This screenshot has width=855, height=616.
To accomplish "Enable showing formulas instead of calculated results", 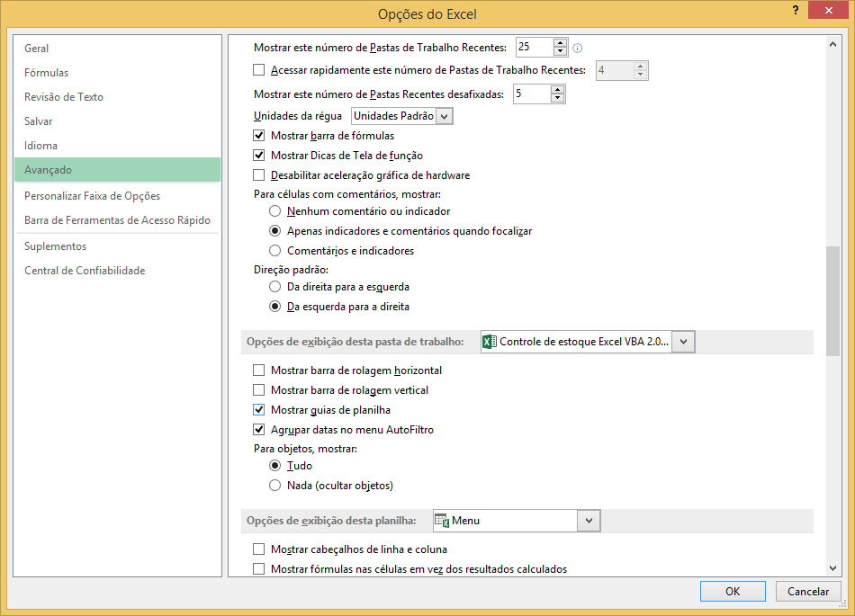I will 259,568.
